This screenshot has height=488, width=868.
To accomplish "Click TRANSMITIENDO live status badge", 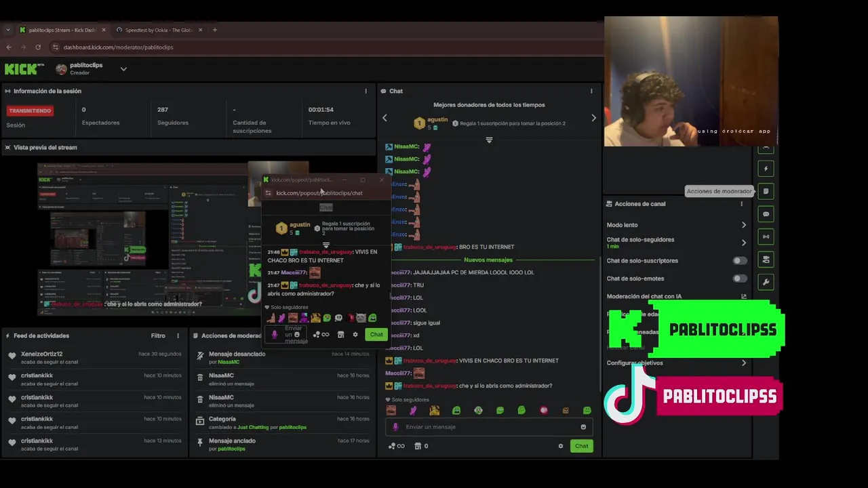I will click(30, 110).
